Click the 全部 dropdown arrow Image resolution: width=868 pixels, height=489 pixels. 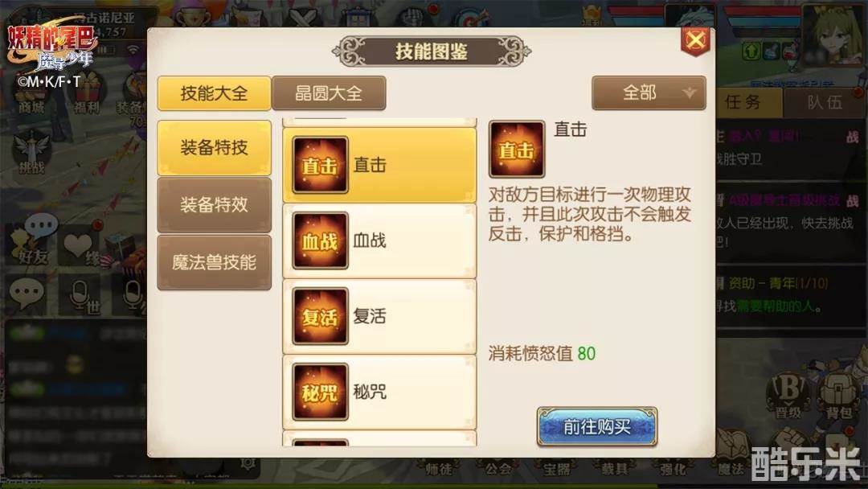pos(690,92)
